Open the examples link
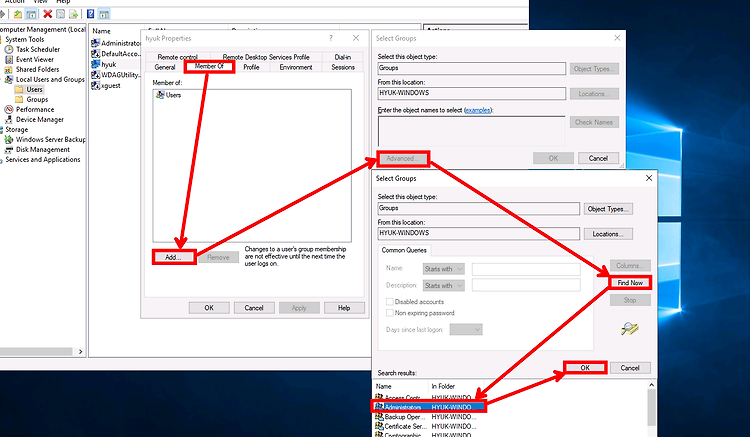Image resolution: width=750 pixels, height=437 pixels. [x=477, y=110]
